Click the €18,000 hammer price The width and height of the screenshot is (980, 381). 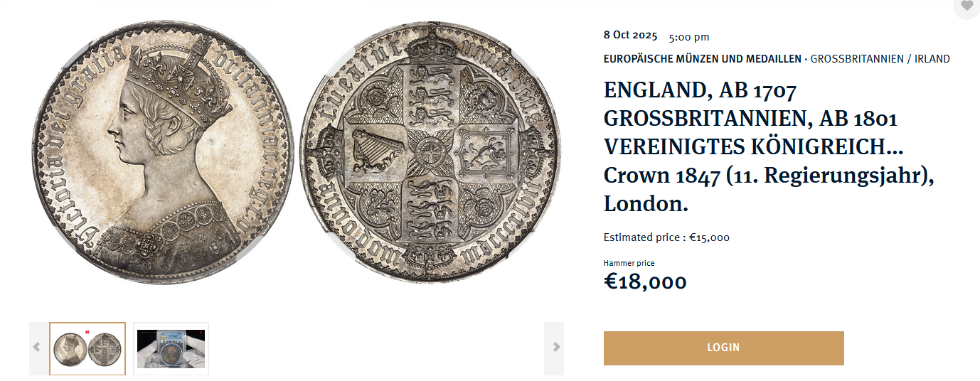[645, 282]
